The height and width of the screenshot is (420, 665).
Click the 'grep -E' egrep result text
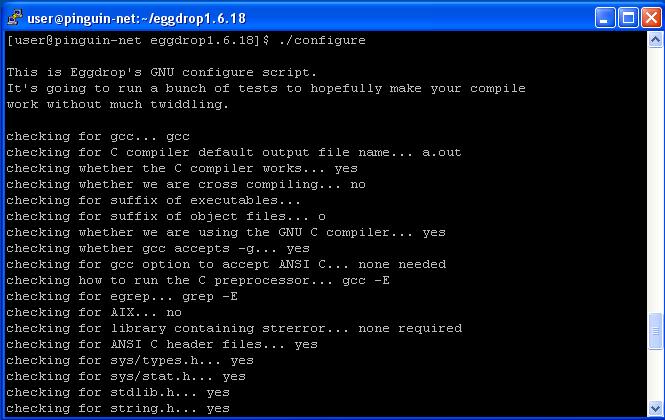(x=210, y=297)
